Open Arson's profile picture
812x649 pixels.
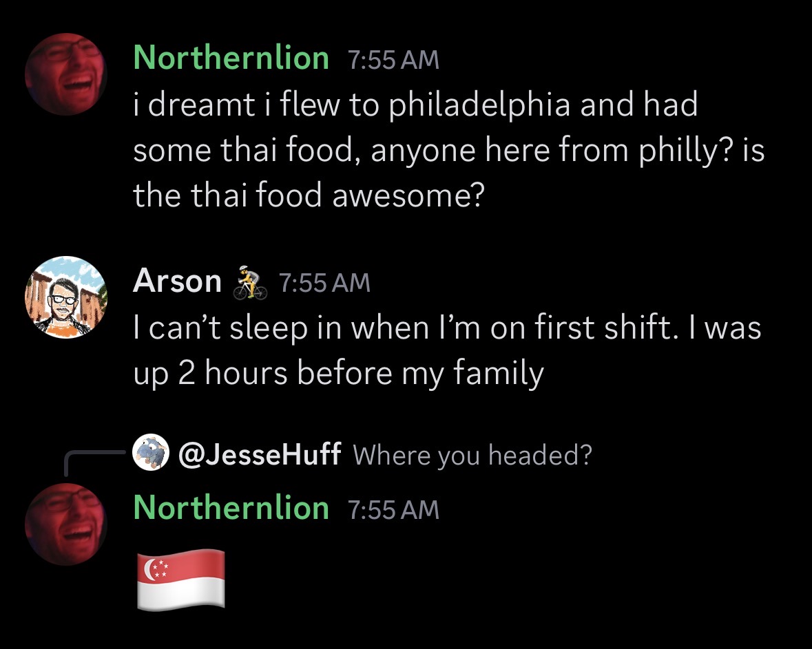[x=66, y=297]
